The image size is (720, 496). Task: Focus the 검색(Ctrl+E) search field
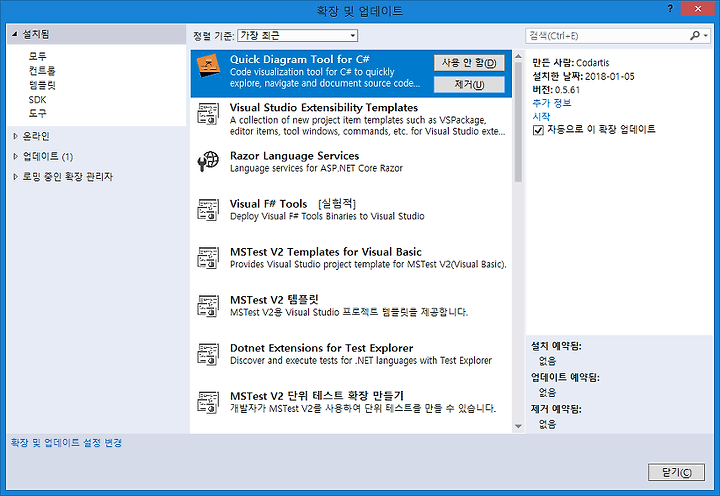(606, 35)
